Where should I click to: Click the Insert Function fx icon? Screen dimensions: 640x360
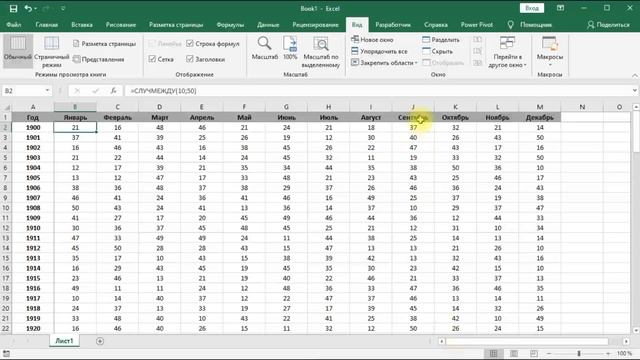coord(113,91)
